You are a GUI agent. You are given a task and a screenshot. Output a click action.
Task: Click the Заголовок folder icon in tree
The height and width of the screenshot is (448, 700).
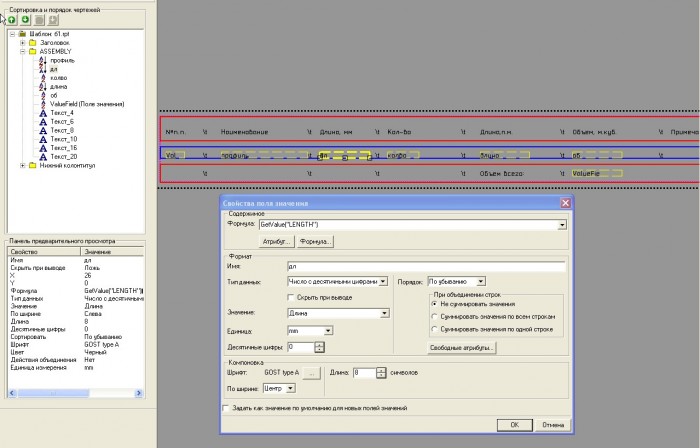pos(33,43)
